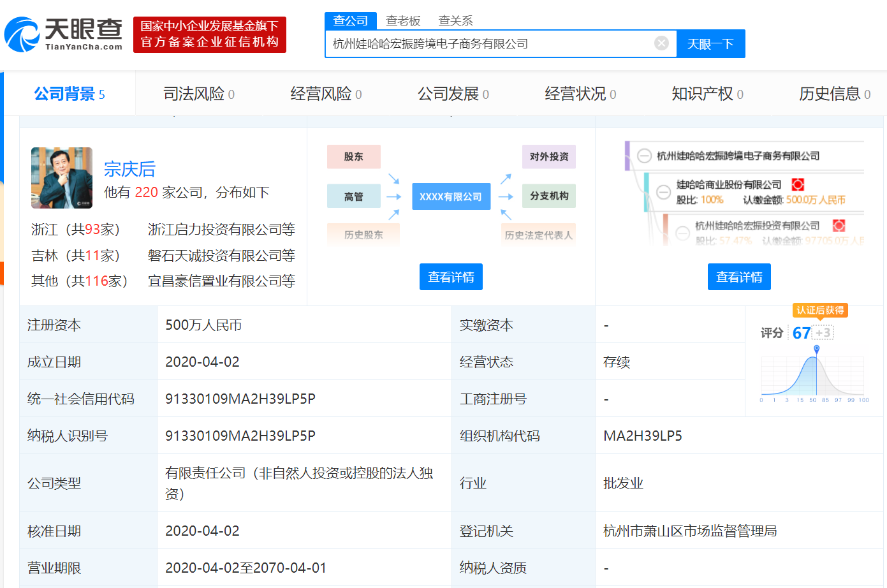Select the 浙江（共93家） region row
Image resolution: width=887 pixels, height=588 pixels.
(x=75, y=230)
